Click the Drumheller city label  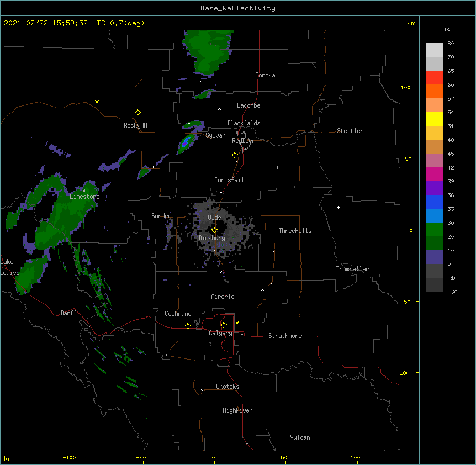(352, 269)
